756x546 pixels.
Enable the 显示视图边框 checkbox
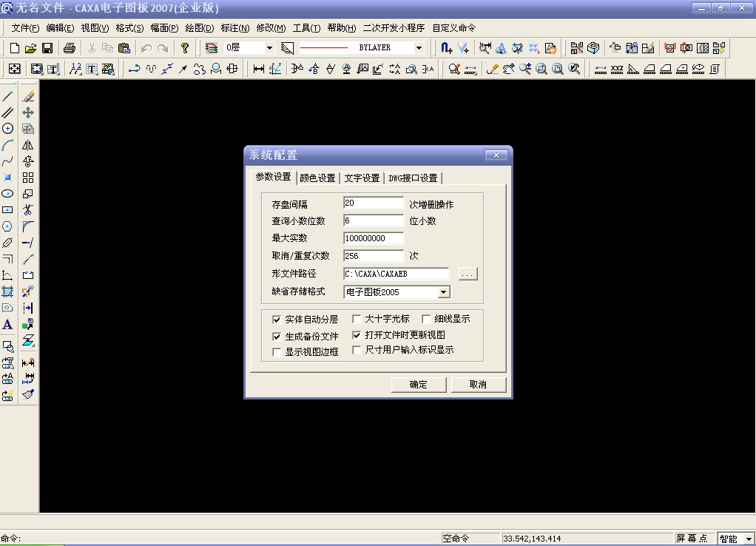pos(277,352)
